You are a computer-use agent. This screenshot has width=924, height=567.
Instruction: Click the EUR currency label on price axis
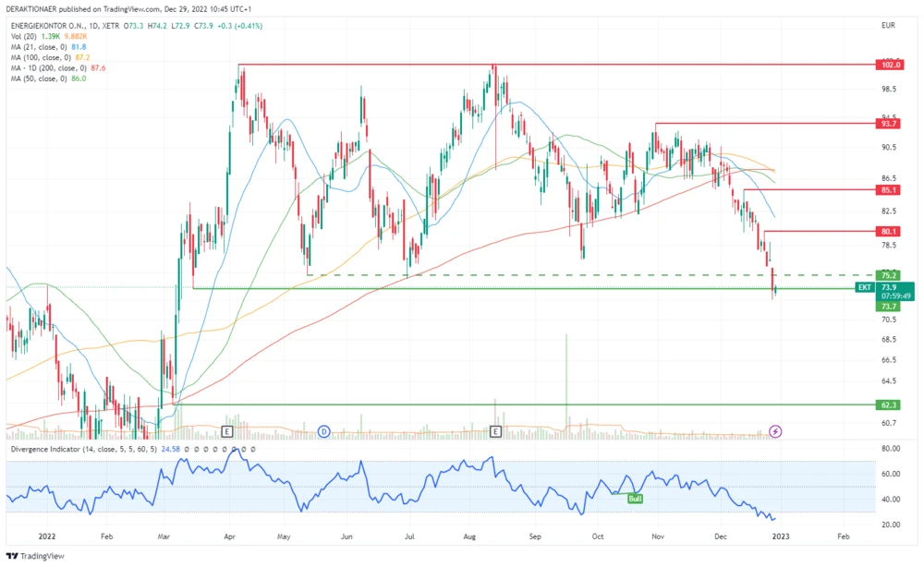pos(889,25)
